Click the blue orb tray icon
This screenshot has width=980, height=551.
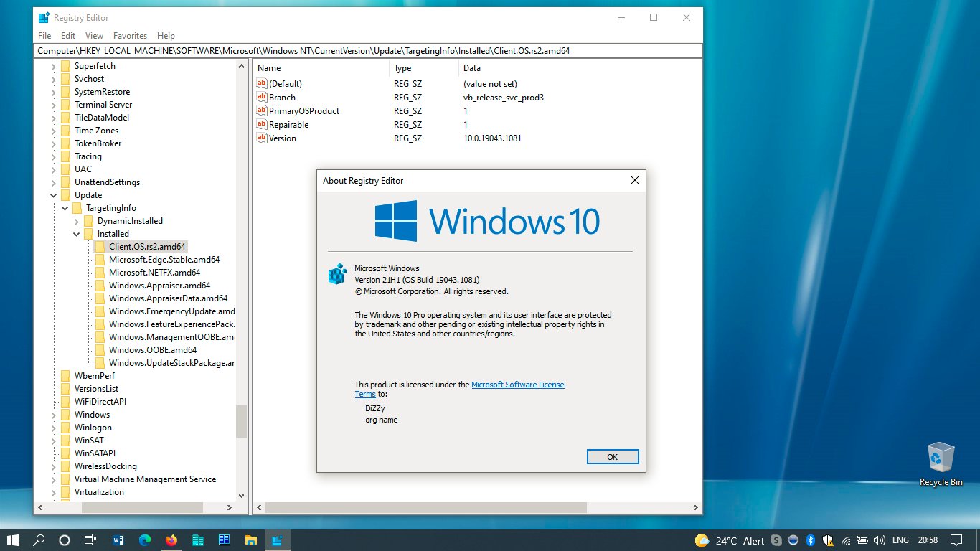793,540
